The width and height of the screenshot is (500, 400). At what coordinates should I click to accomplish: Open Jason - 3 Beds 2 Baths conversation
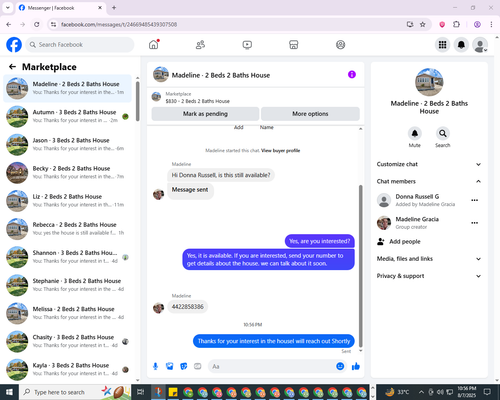coord(68,145)
